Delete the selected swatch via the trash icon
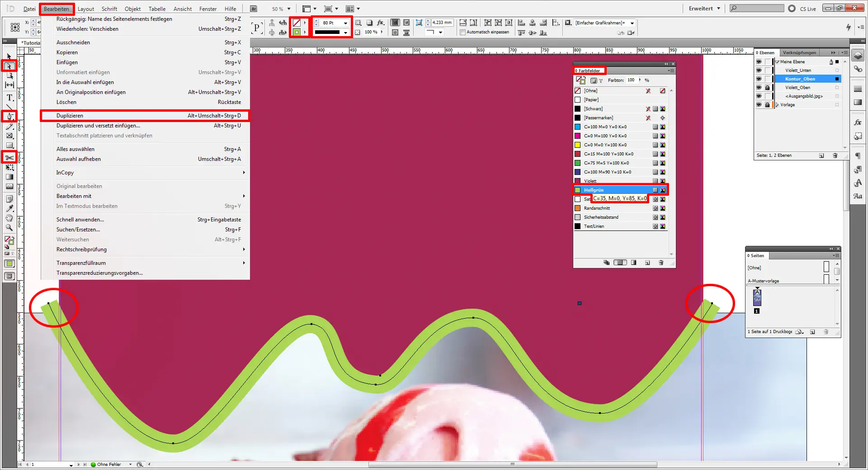This screenshot has height=470, width=868. (661, 263)
